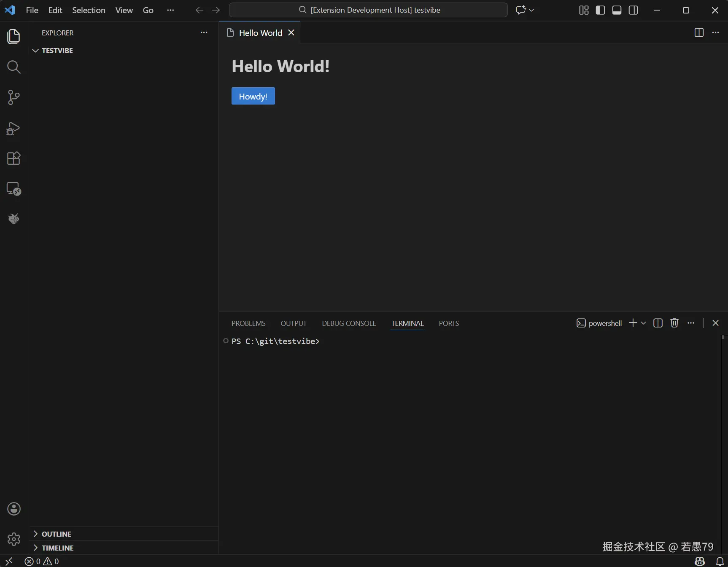The width and height of the screenshot is (728, 567).
Task: Open Explorer views and more actions
Action: 204,32
